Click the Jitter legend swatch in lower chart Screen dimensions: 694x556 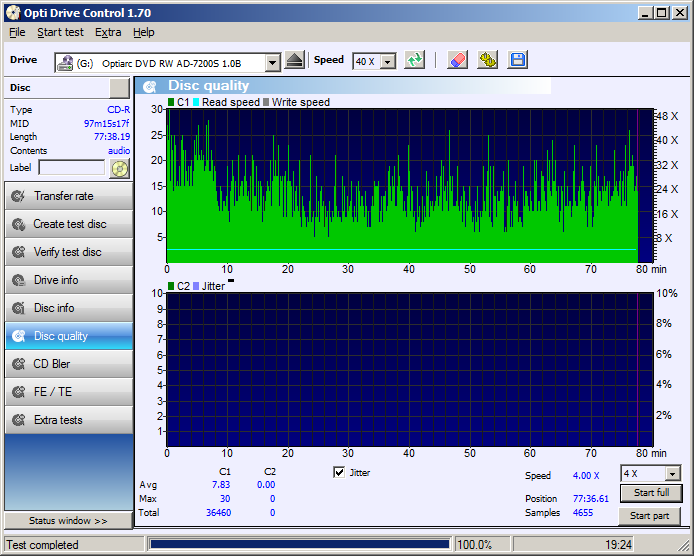coord(196,286)
